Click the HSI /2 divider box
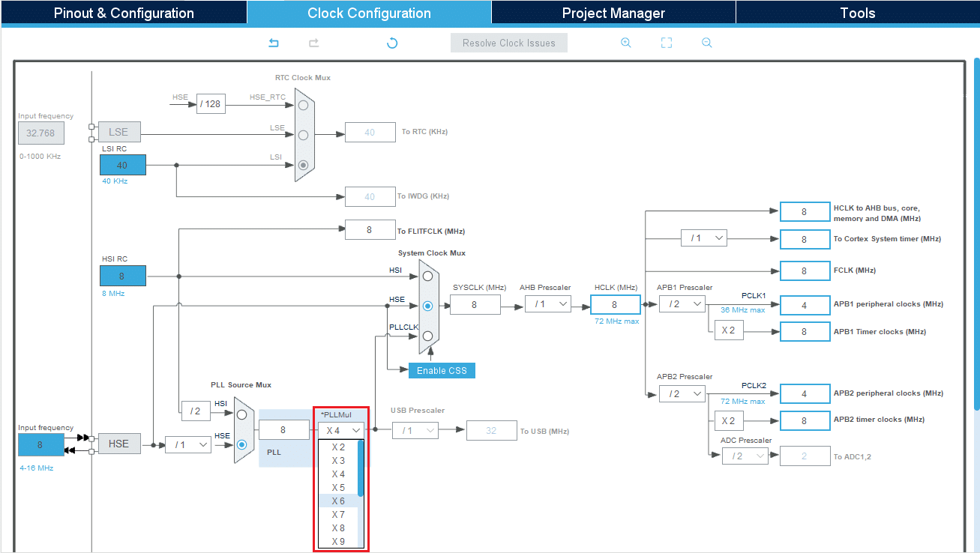This screenshot has width=980, height=553. click(196, 411)
